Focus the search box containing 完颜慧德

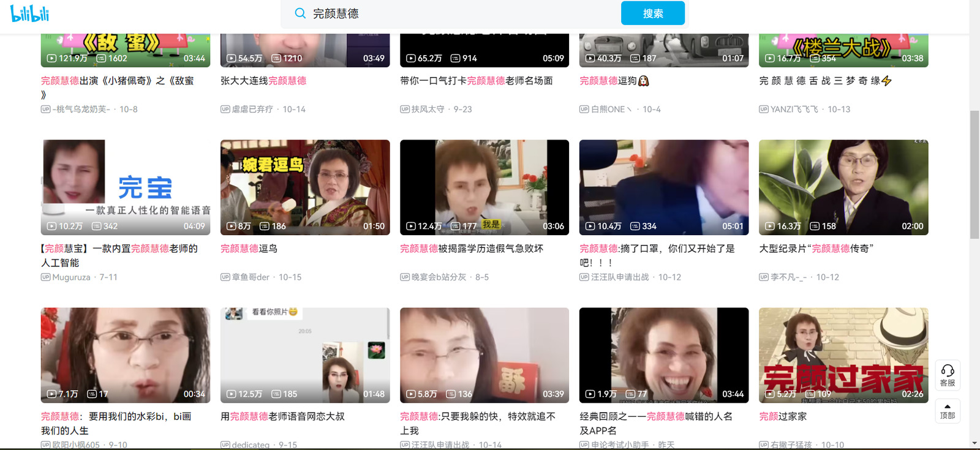click(x=459, y=13)
